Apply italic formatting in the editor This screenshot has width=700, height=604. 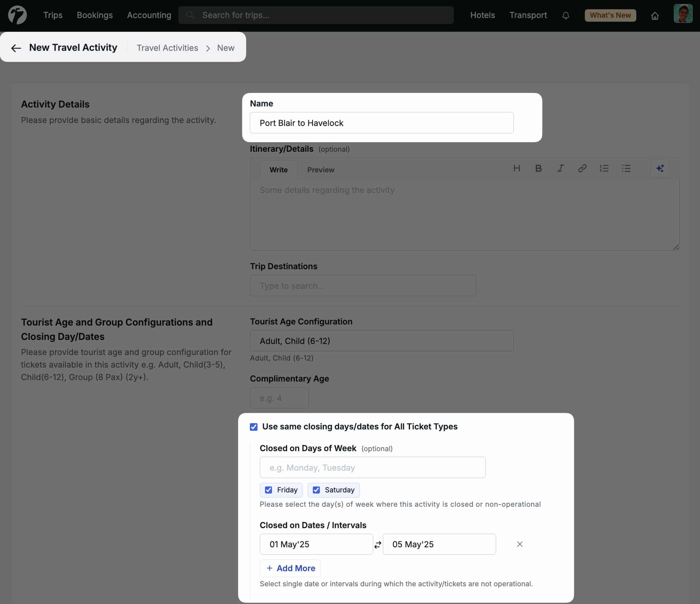(x=560, y=168)
